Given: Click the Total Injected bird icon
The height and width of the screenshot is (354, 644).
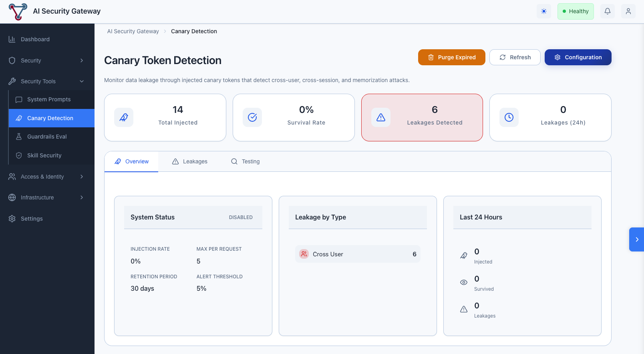Looking at the screenshot, I should click(x=124, y=117).
